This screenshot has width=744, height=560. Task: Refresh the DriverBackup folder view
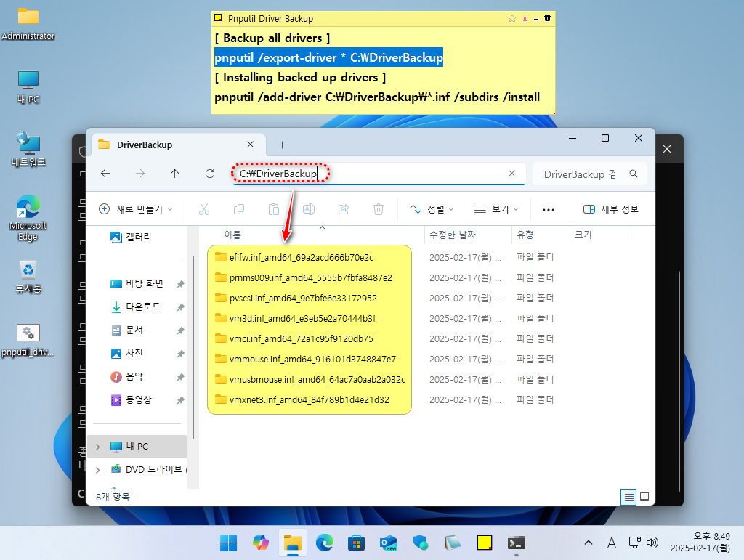pyautogui.click(x=210, y=174)
